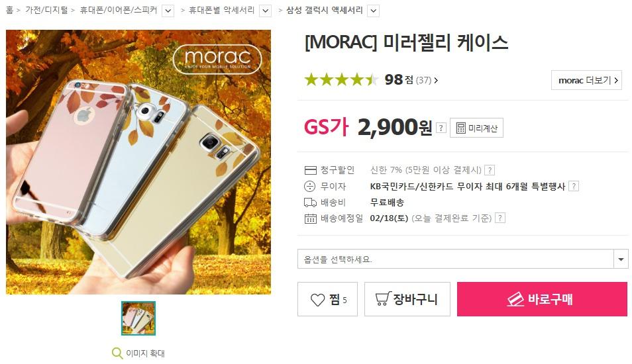
Task: Click the magnifier image zoom icon
Action: (x=117, y=353)
